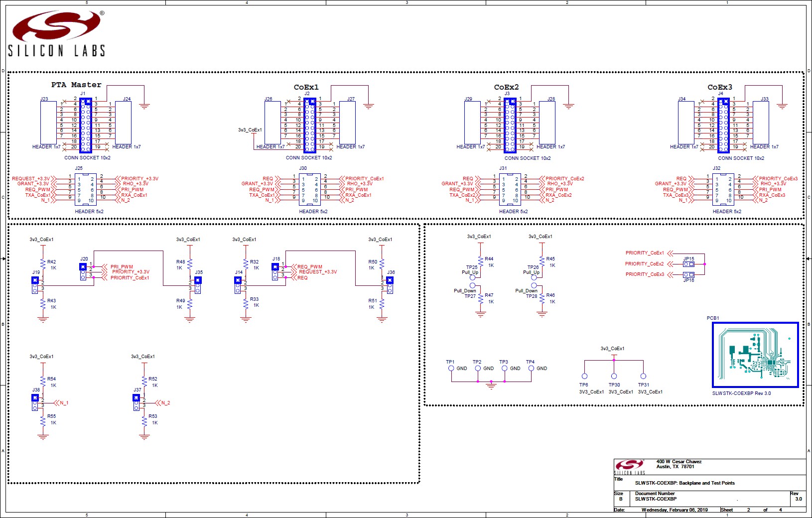Click the PTA Master heading
Image resolution: width=812 pixels, height=518 pixels.
click(76, 85)
